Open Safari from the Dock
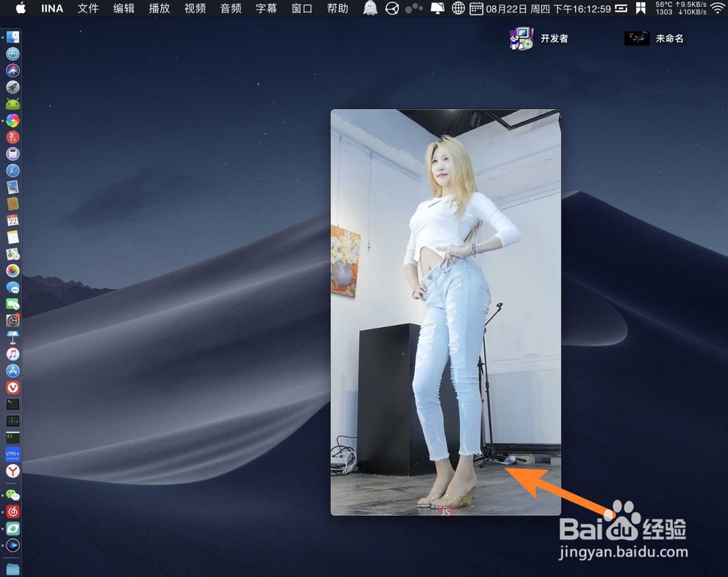728x577 pixels. (x=12, y=170)
